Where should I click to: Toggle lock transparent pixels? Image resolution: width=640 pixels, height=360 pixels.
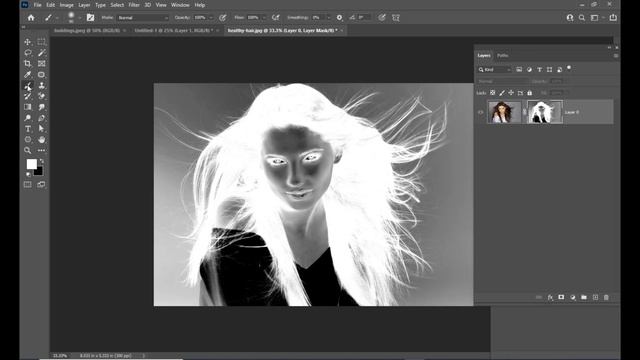493,93
